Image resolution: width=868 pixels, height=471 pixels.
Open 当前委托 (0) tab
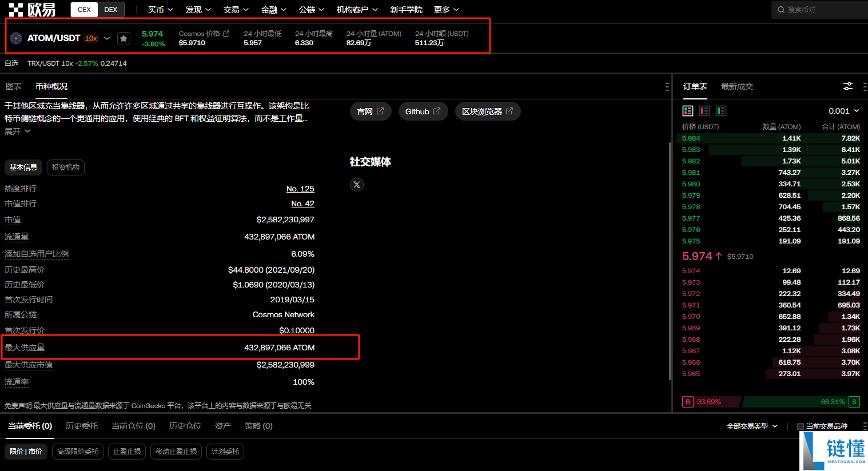coord(30,426)
